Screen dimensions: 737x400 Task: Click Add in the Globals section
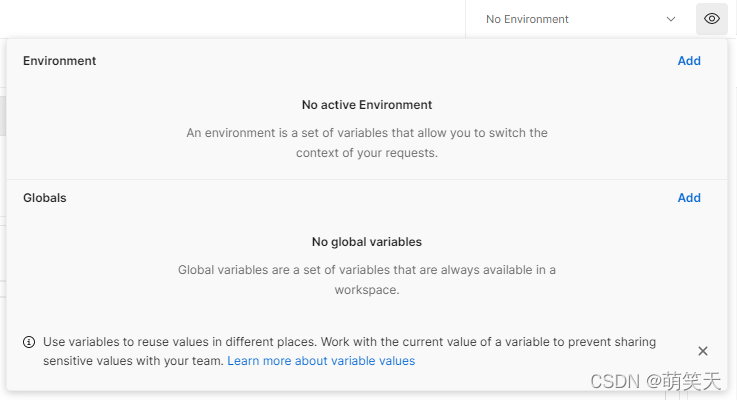point(688,198)
